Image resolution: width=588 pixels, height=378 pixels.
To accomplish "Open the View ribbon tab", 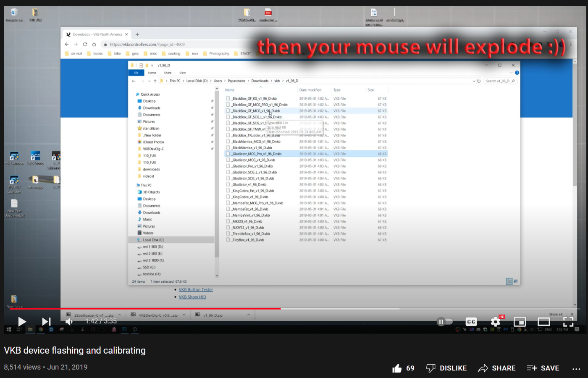I will [183, 73].
